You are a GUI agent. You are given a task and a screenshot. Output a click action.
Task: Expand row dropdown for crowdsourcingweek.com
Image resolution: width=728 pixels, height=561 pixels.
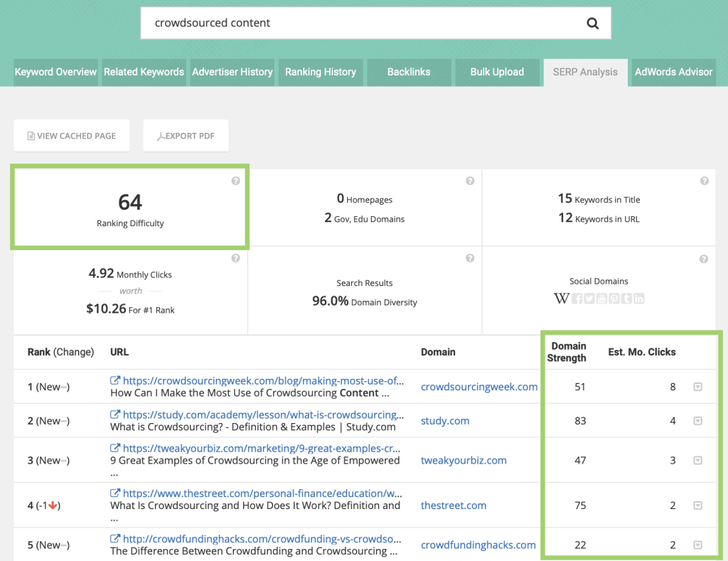pyautogui.click(x=698, y=387)
